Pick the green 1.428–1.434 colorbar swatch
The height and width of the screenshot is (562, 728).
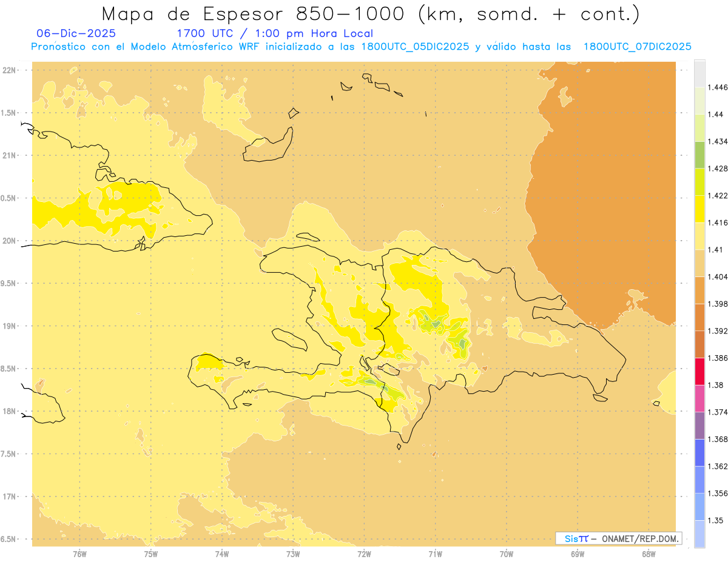[699, 155]
